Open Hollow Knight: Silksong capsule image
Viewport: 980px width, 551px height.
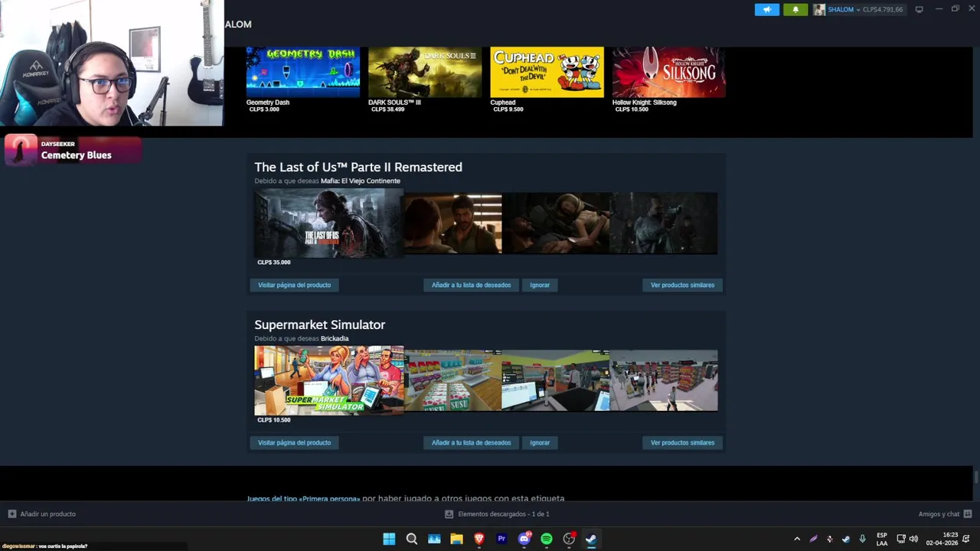668,72
